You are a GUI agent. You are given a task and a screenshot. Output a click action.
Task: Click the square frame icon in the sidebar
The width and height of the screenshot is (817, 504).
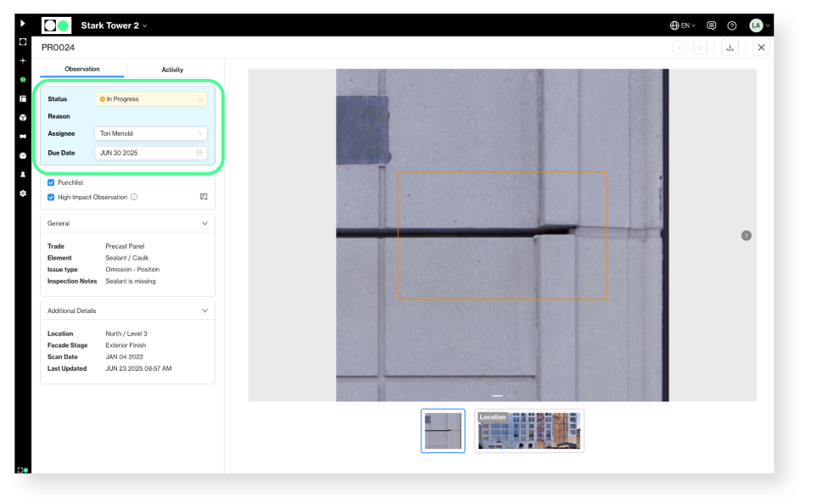point(23,42)
